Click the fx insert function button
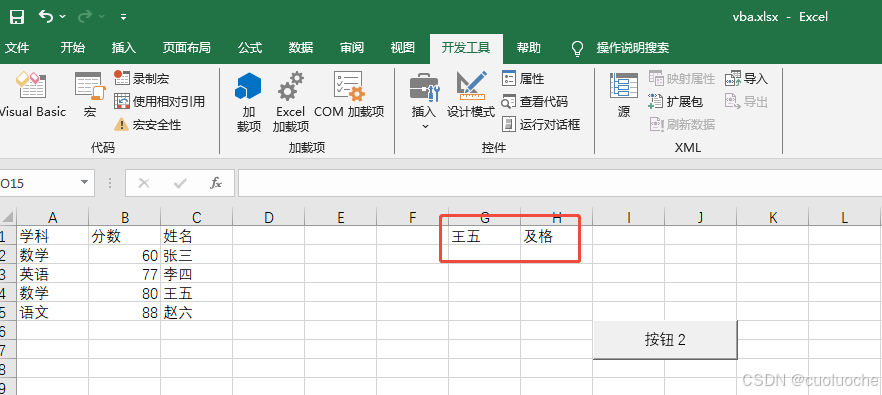Image resolution: width=882 pixels, height=395 pixels. coord(216,183)
